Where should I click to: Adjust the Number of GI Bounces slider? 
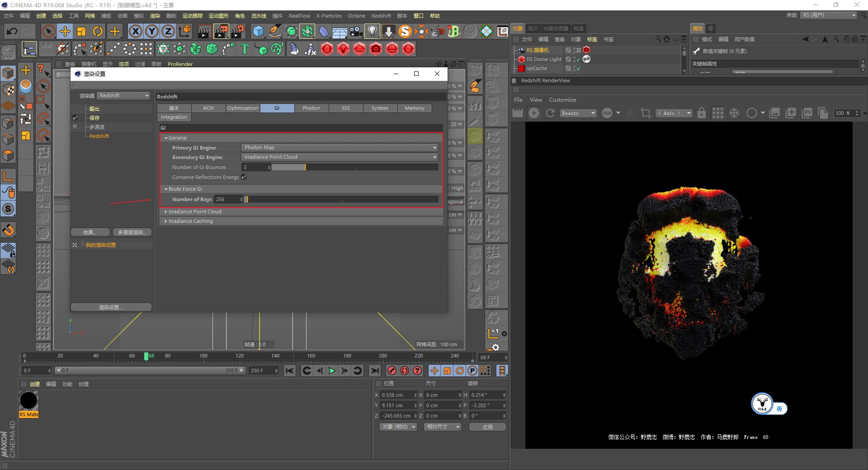point(355,168)
